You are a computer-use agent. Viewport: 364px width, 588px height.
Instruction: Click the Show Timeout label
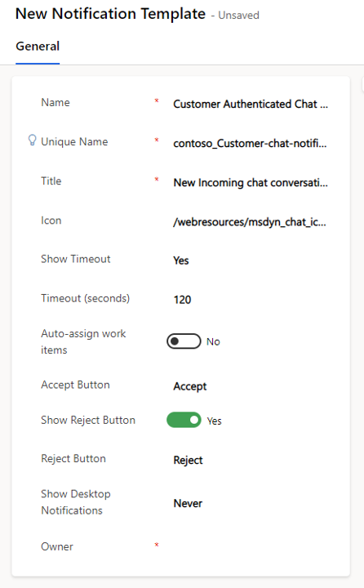coord(76,259)
